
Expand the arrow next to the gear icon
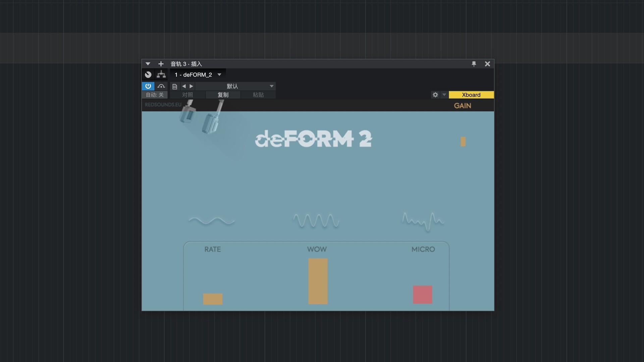click(444, 95)
